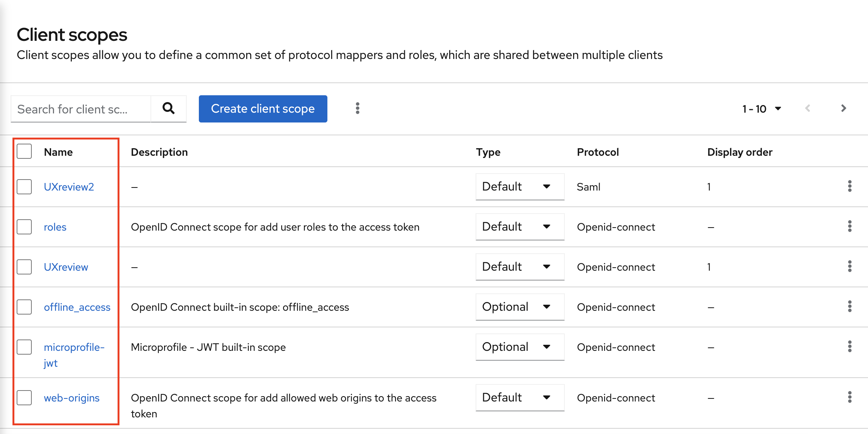Check the offline_access row checkbox
Image resolution: width=868 pixels, height=434 pixels.
click(24, 307)
